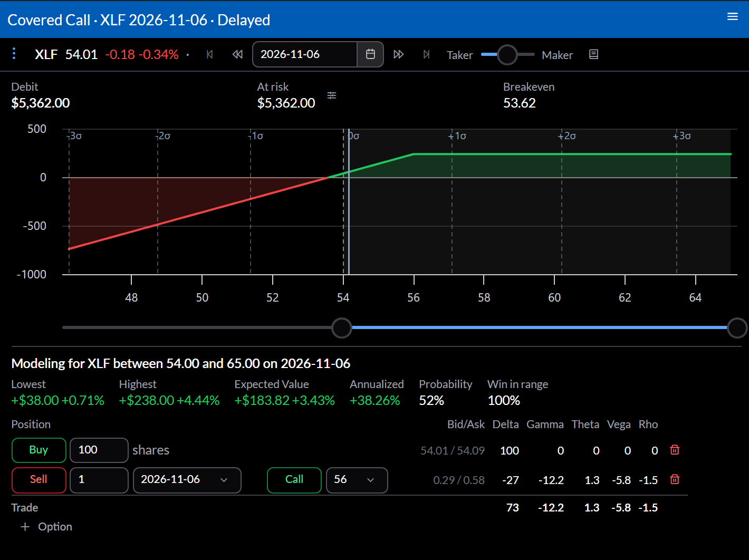Image resolution: width=749 pixels, height=560 pixels.
Task: Open the three-dot options menu beside XLF
Action: pos(14,54)
